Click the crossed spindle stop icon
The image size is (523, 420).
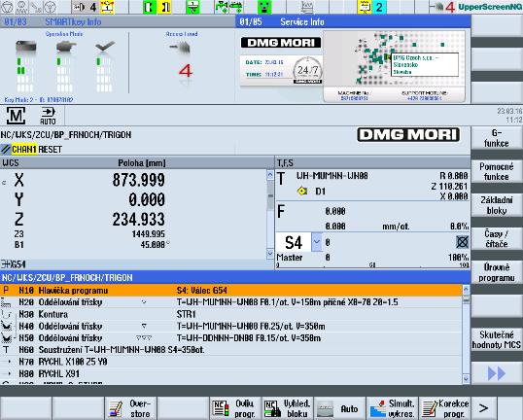click(x=463, y=242)
